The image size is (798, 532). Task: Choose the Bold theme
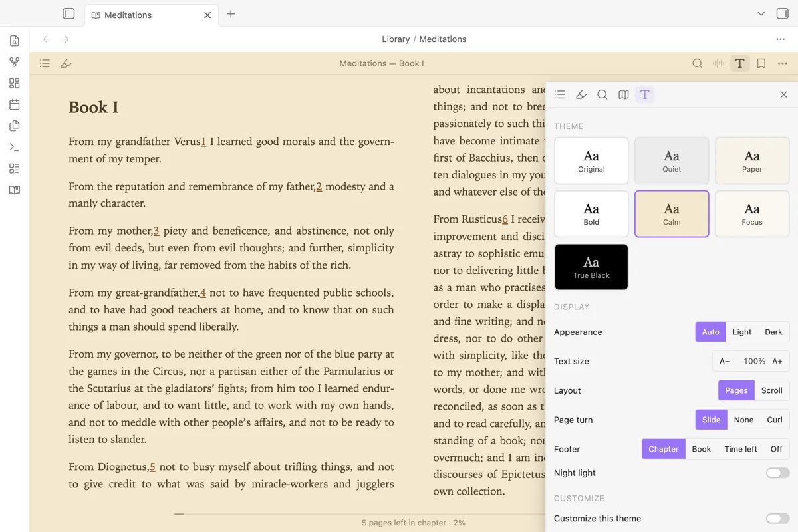[591, 214]
